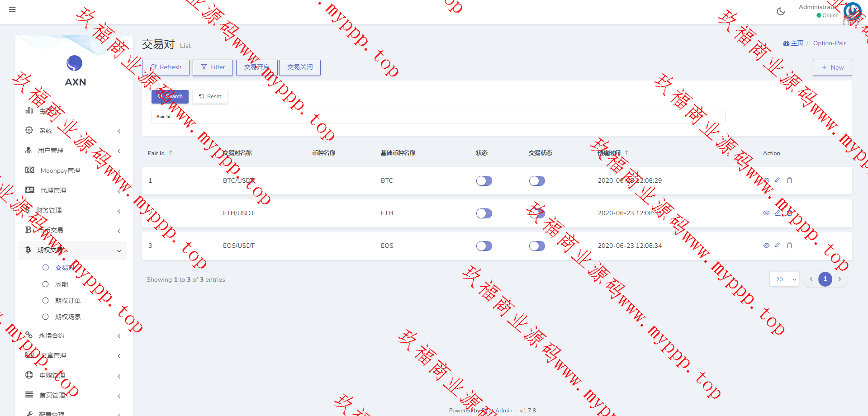
Task: Toggle 交易状态 switch for EOS/USDT
Action: click(x=537, y=246)
